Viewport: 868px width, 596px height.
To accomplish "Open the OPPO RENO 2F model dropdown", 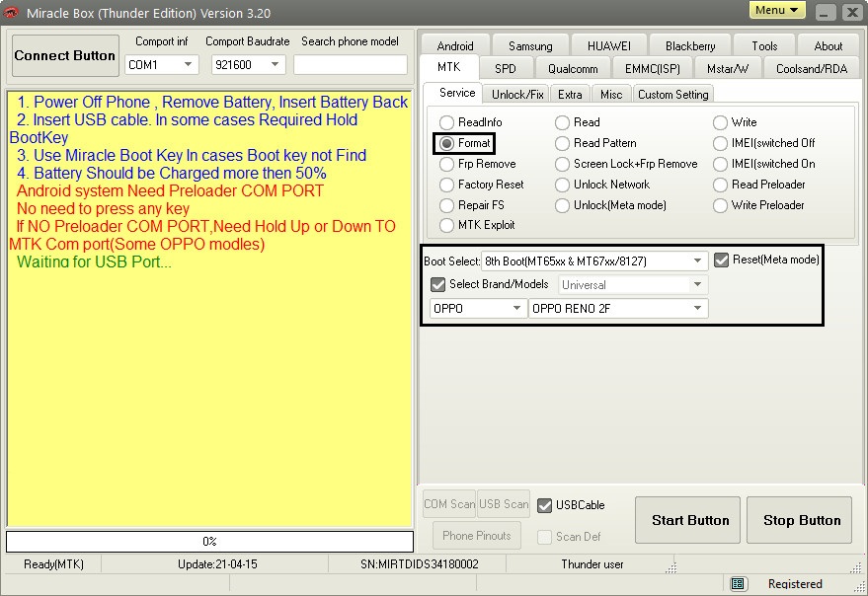I will (618, 308).
